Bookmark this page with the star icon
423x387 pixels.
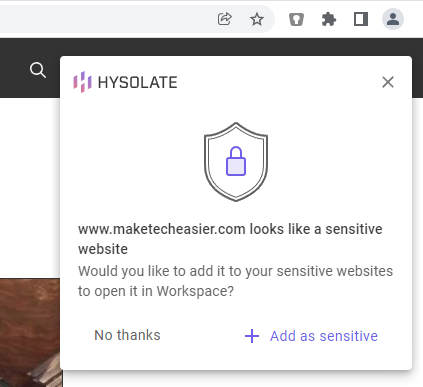click(x=257, y=19)
